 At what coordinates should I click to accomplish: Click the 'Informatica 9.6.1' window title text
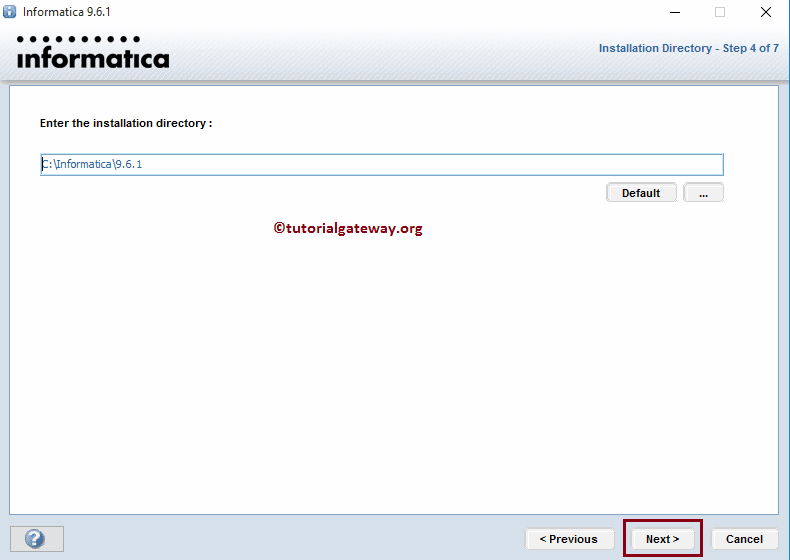67,12
